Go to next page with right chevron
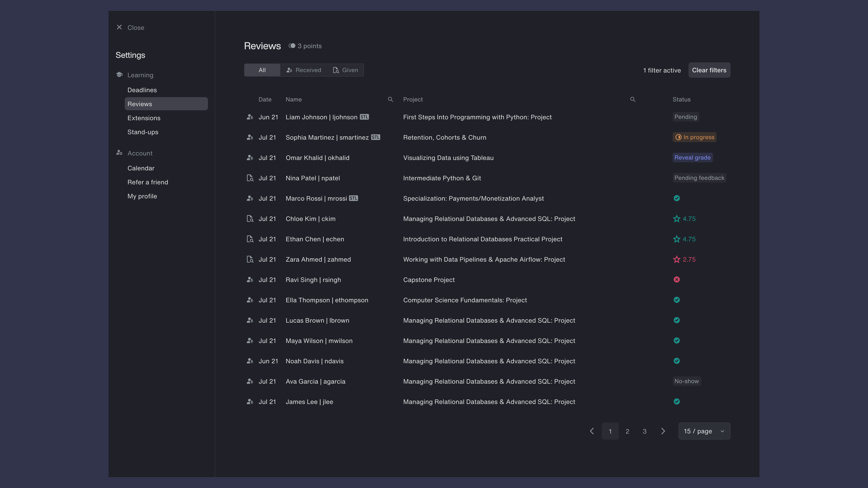 pos(663,431)
